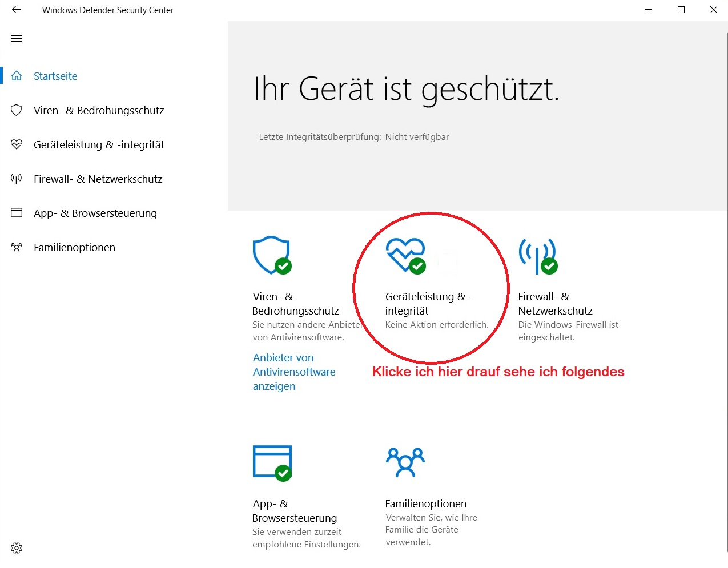Click the link Anbieter von Antivirensoftware anzeigen
Viewport: 728px width, 568px height.
click(x=294, y=372)
